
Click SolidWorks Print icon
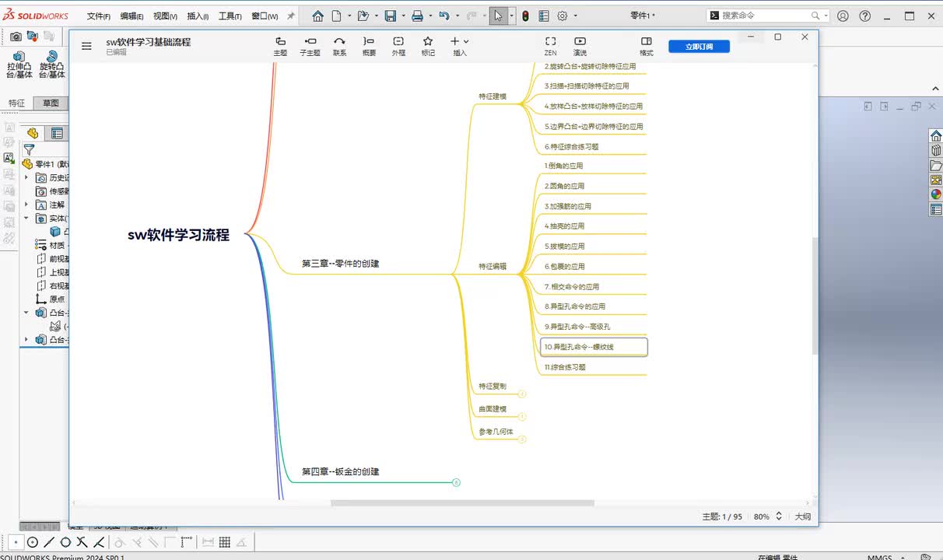pos(417,16)
